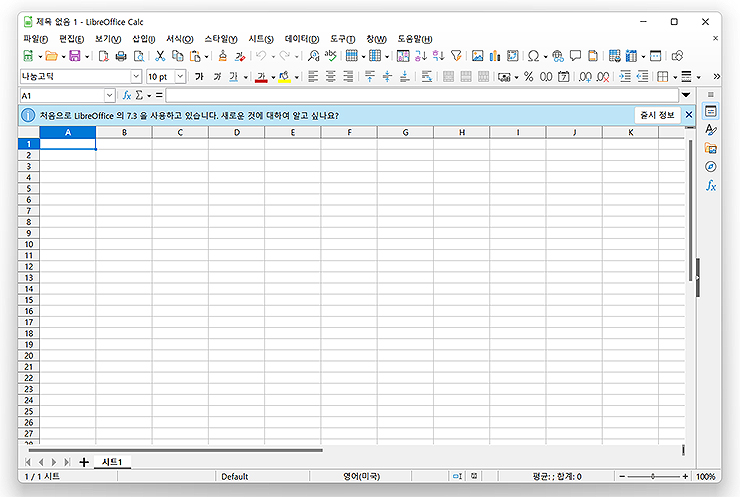Open the 서식(O) menu
740x497 pixels.
(x=180, y=39)
